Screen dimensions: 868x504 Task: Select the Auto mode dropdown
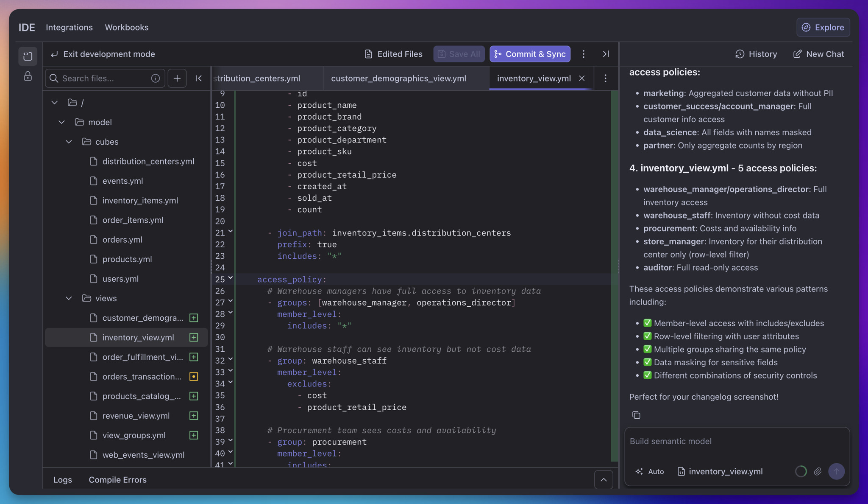(650, 471)
